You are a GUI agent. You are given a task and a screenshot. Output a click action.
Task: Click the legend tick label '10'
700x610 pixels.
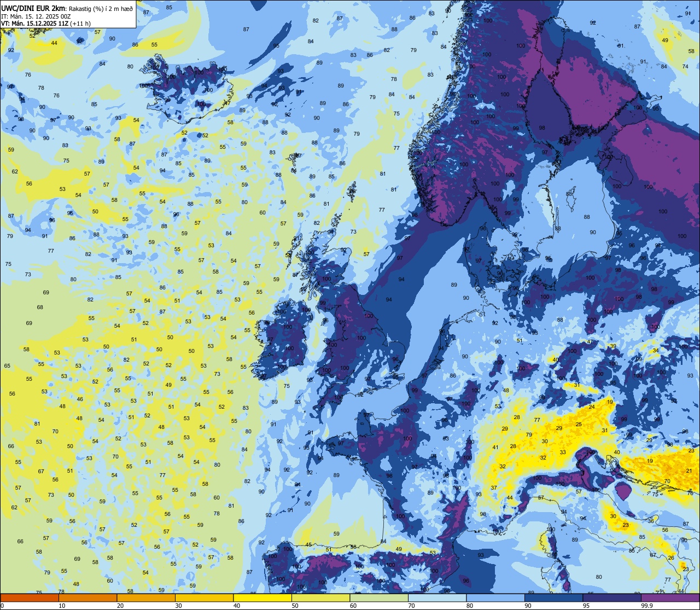[62, 606]
